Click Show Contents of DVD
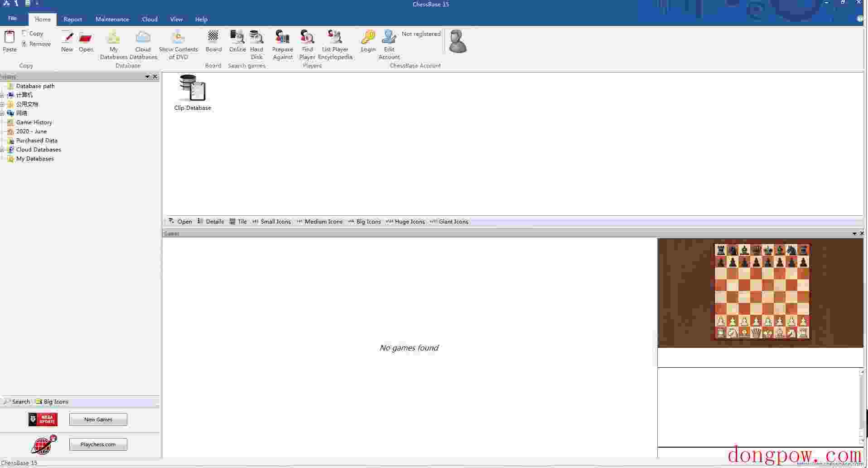 tap(178, 45)
